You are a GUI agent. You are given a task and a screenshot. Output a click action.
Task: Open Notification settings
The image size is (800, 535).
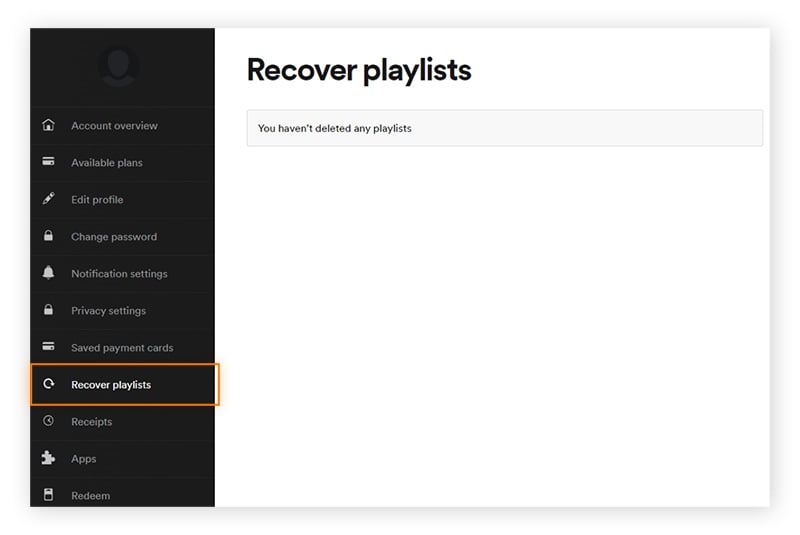122,274
